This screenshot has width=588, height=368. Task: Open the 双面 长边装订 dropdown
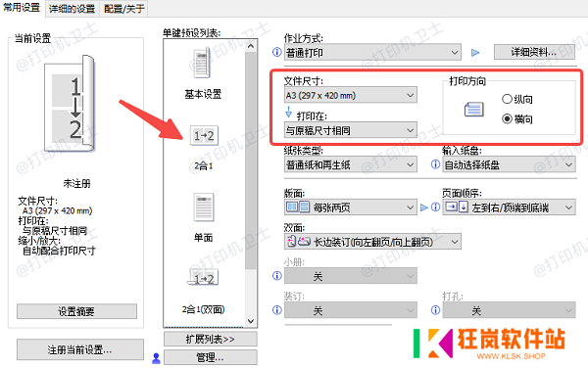[372, 242]
